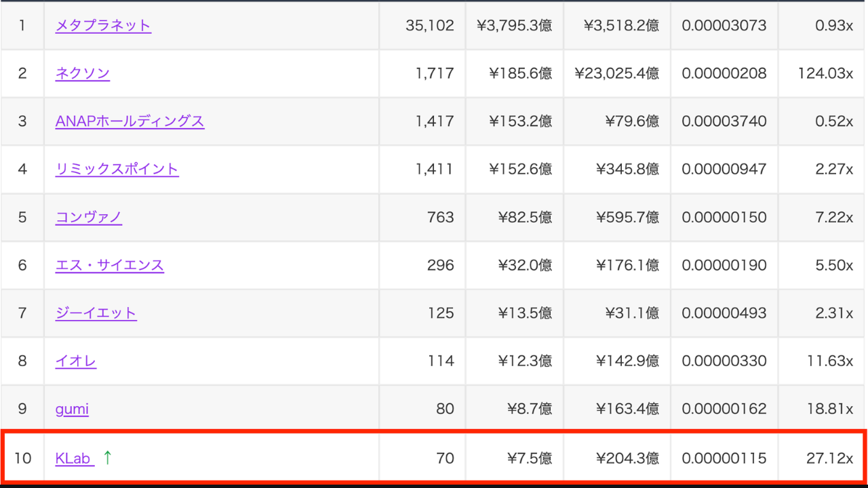Click the コンヴァノ company link
The height and width of the screenshot is (488, 868).
[x=88, y=218]
